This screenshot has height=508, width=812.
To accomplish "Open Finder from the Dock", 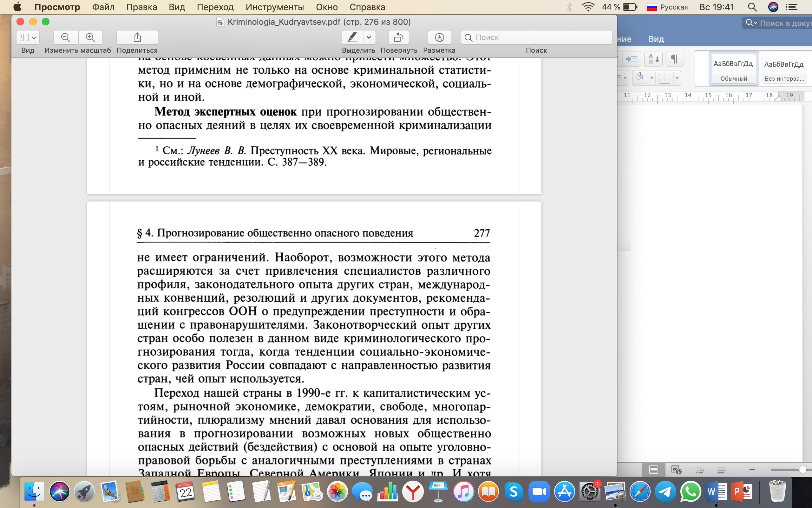I will (34, 491).
